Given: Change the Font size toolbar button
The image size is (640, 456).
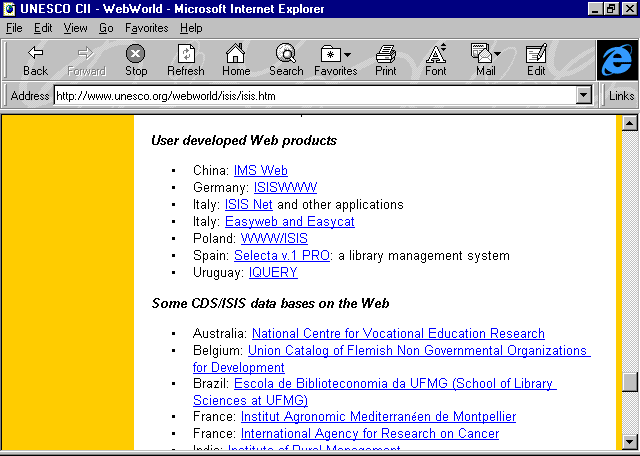Looking at the screenshot, I should click(x=436, y=60).
